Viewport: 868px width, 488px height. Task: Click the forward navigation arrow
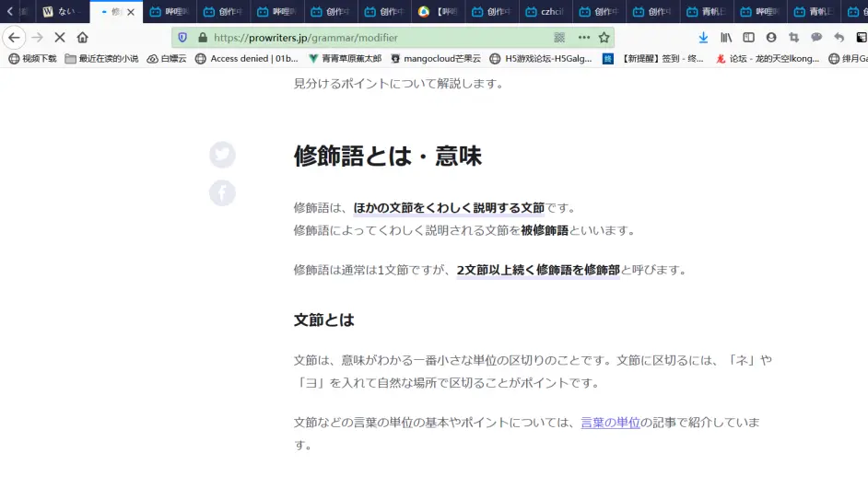point(37,38)
